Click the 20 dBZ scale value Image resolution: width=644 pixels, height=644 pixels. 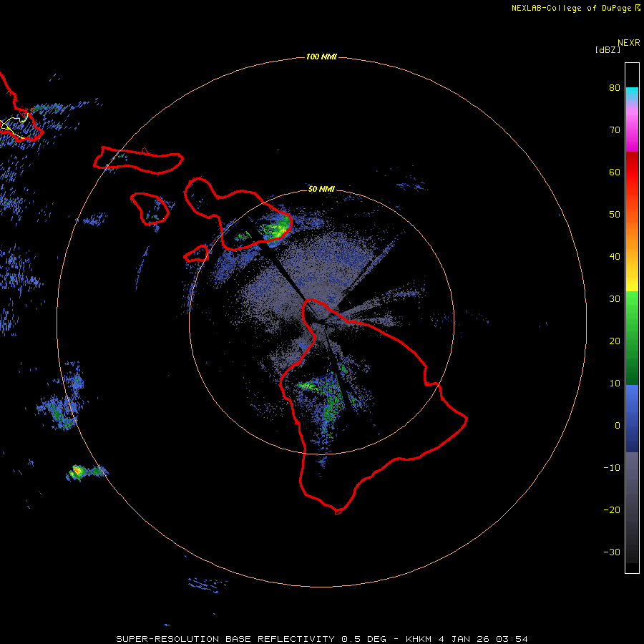tap(615, 341)
